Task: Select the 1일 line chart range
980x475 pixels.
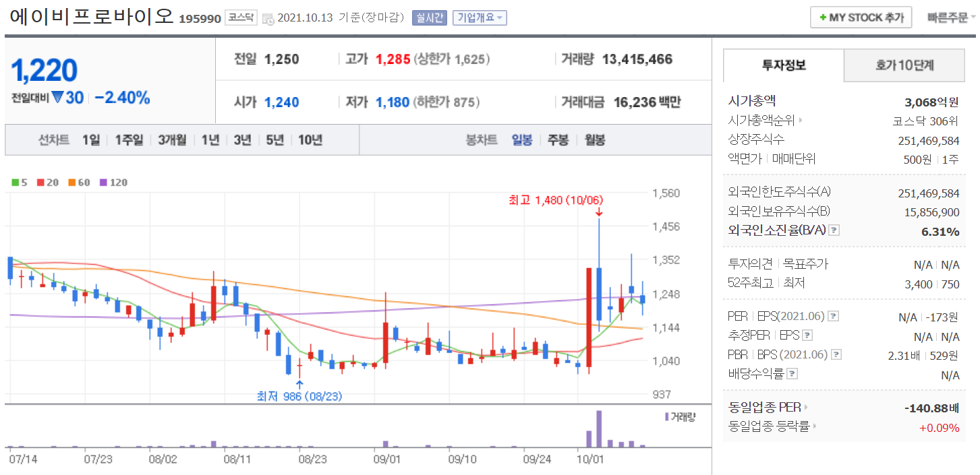Action: click(x=91, y=140)
